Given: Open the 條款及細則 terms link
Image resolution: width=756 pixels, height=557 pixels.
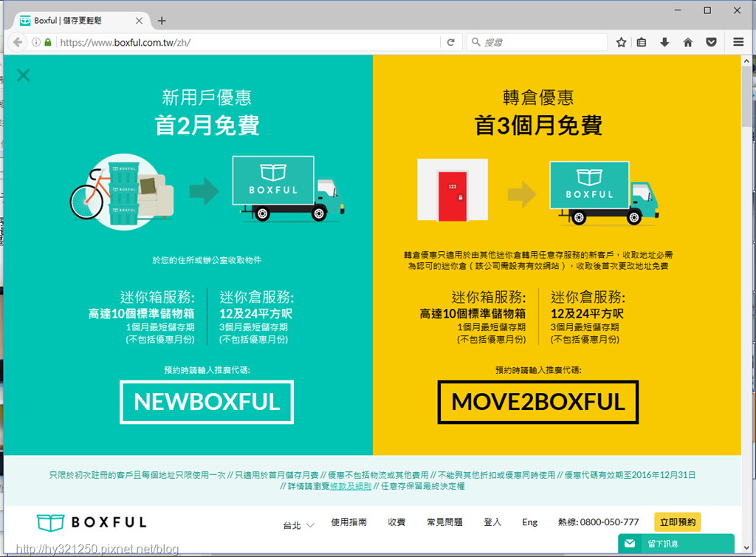Looking at the screenshot, I should tap(351, 486).
